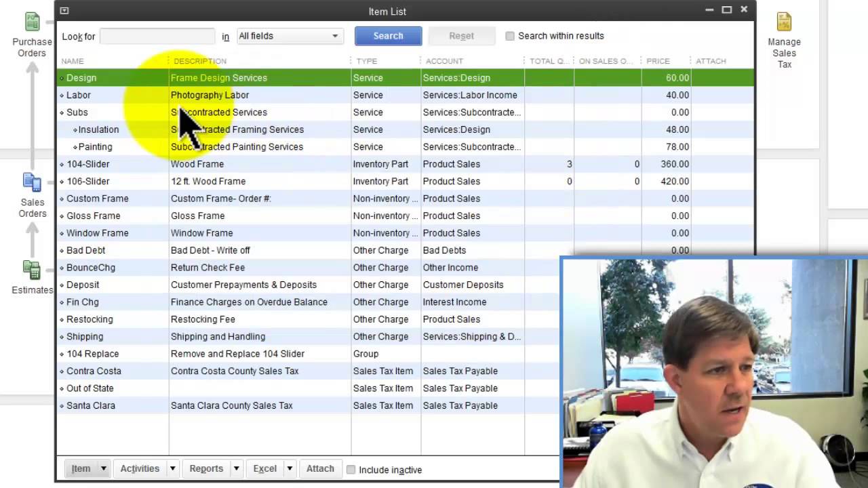Select the Insulation sub-item
The image size is (868, 488).
(x=98, y=129)
